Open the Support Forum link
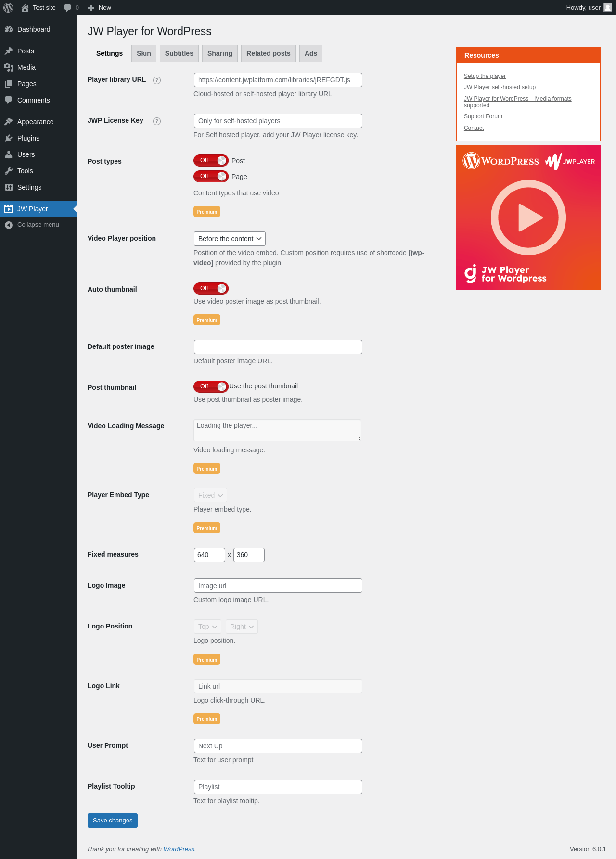Image resolution: width=616 pixels, height=859 pixels. pyautogui.click(x=483, y=116)
